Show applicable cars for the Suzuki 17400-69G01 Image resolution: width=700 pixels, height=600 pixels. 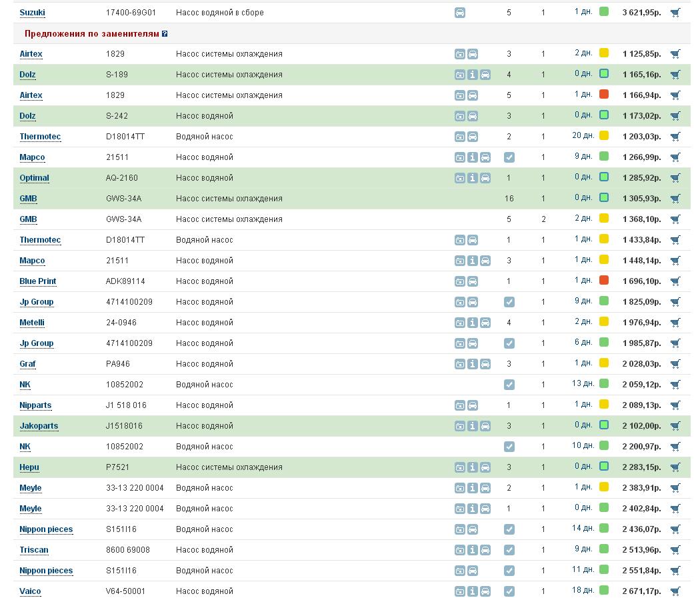pyautogui.click(x=460, y=13)
